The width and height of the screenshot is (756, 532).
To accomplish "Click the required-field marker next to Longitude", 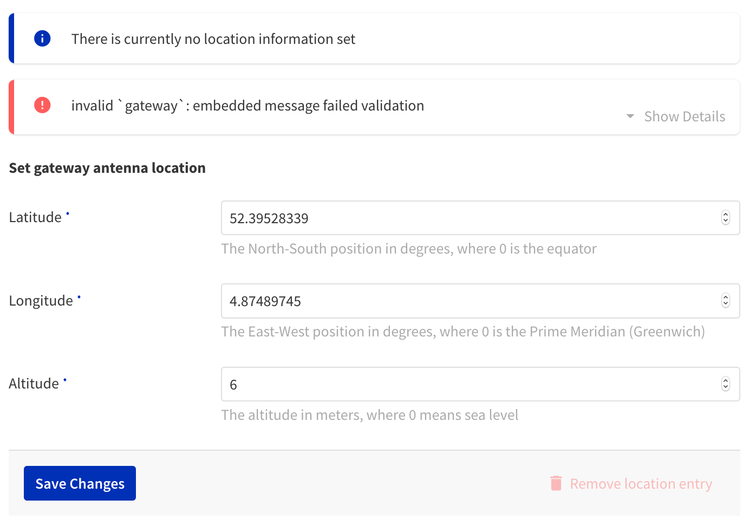I will (x=79, y=296).
